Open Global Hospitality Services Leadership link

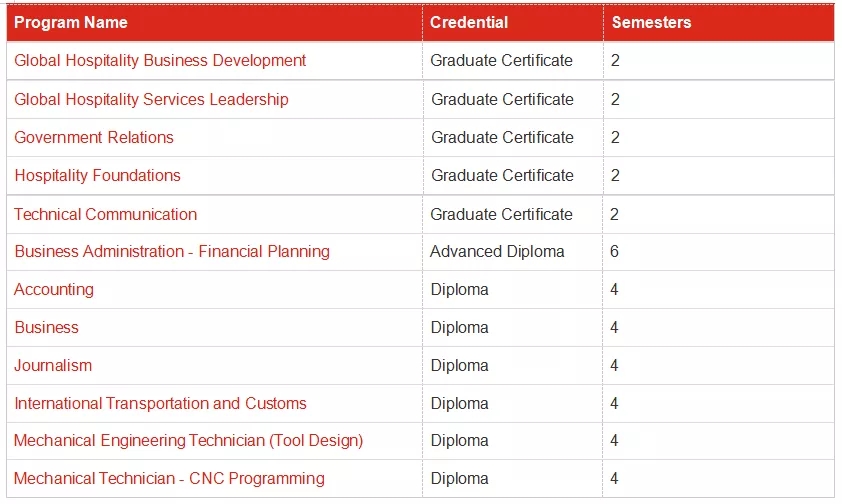pyautogui.click(x=151, y=99)
